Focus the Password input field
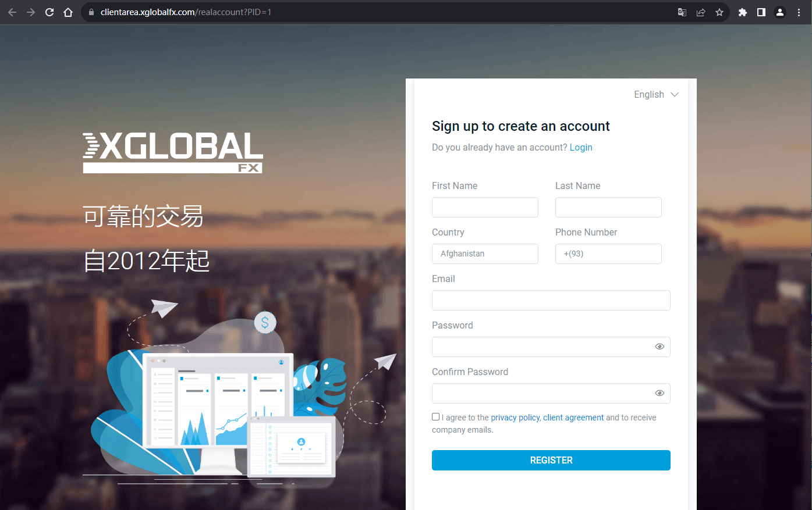Viewport: 812px width, 510px height. pyautogui.click(x=551, y=347)
